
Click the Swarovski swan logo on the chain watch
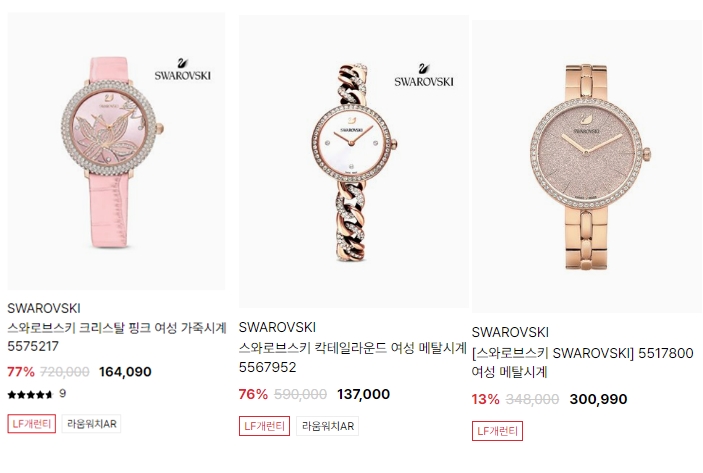pos(424,75)
